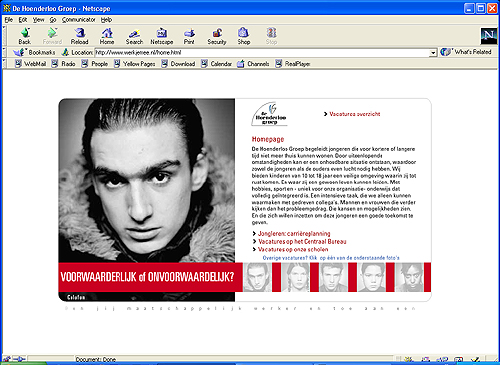This screenshot has width=500, height=365.
Task: Open the Colofon link below the photo
Action: [76, 297]
